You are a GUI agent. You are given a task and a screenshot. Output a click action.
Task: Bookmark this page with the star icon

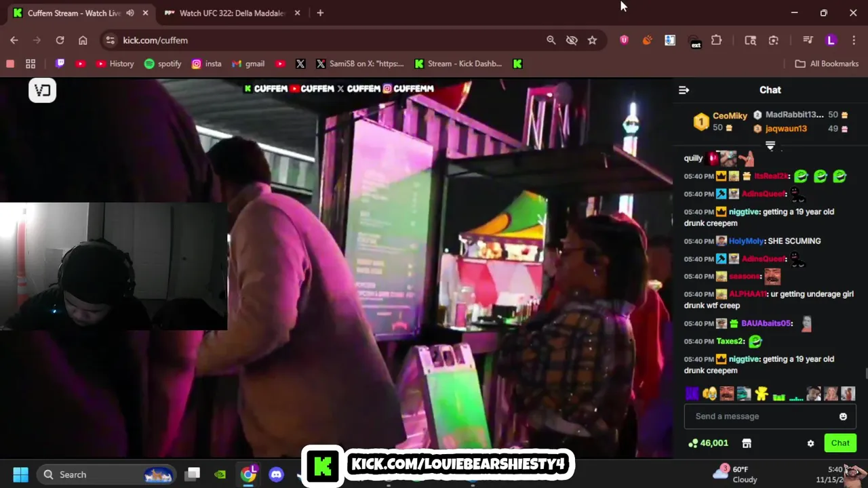pyautogui.click(x=592, y=40)
